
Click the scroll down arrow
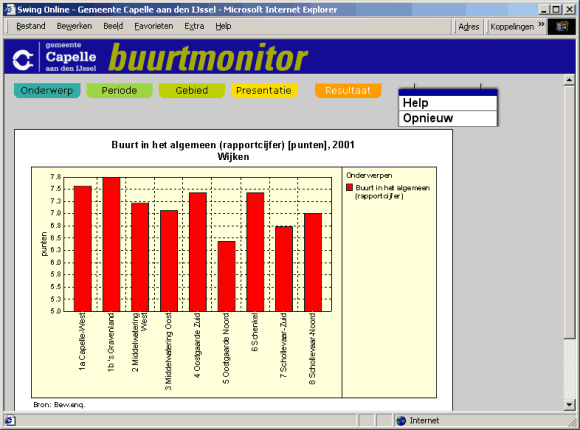click(x=569, y=405)
